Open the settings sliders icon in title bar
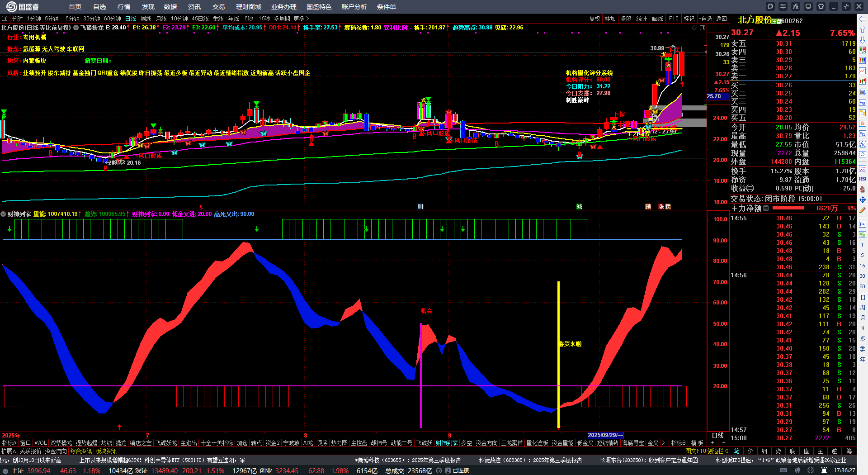868x475 pixels. (783, 6)
